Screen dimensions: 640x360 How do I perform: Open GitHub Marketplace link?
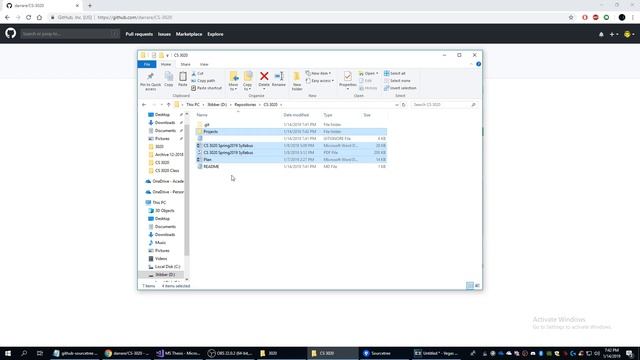[x=189, y=34]
